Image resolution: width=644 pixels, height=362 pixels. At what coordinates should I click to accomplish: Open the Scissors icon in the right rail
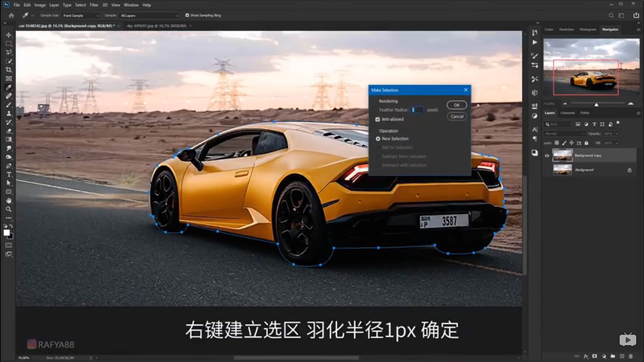point(535,78)
